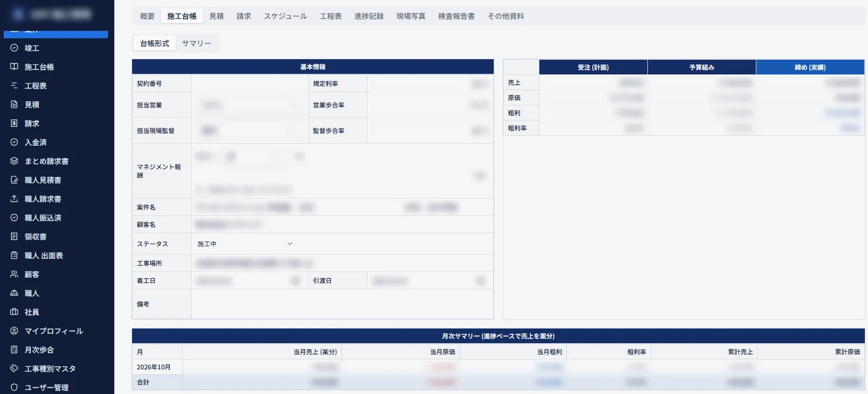The height and width of the screenshot is (394, 868).
Task: Click the 着工日 date field
Action: click(x=249, y=281)
